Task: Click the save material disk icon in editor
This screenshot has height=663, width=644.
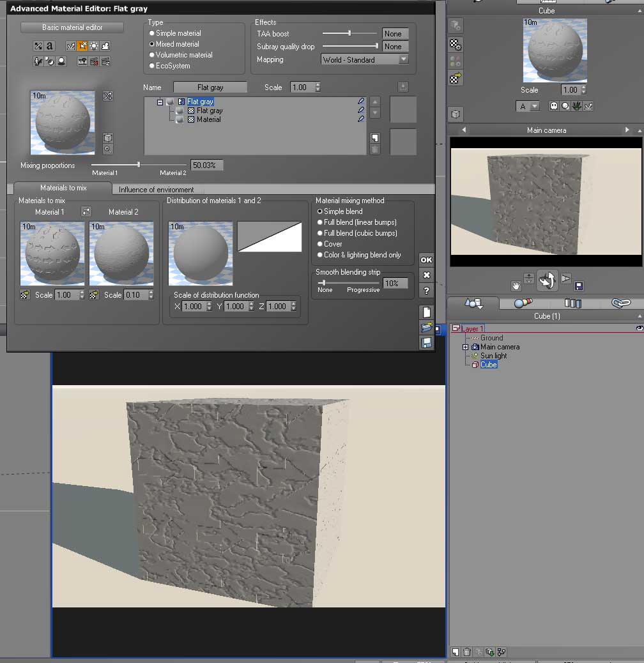Action: tap(426, 343)
